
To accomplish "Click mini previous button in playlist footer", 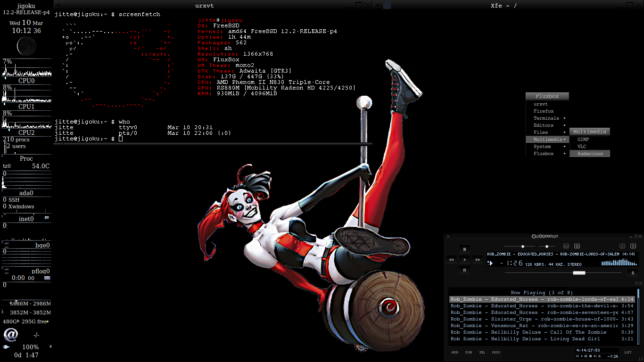I will click(x=577, y=356).
